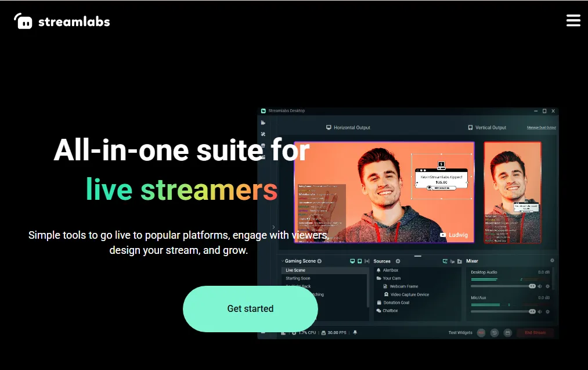Click the panel resize handle above Sources
Viewport: 588px width, 370px height.
pos(418,256)
